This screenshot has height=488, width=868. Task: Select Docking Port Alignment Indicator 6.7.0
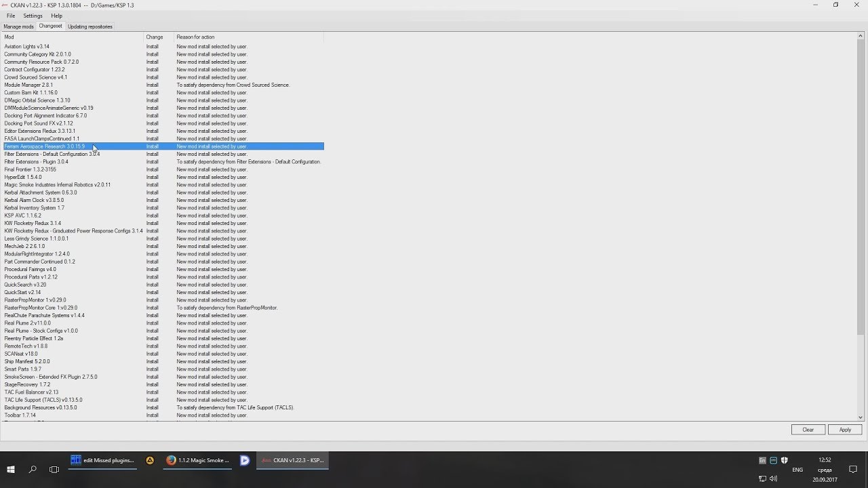[x=163, y=116]
